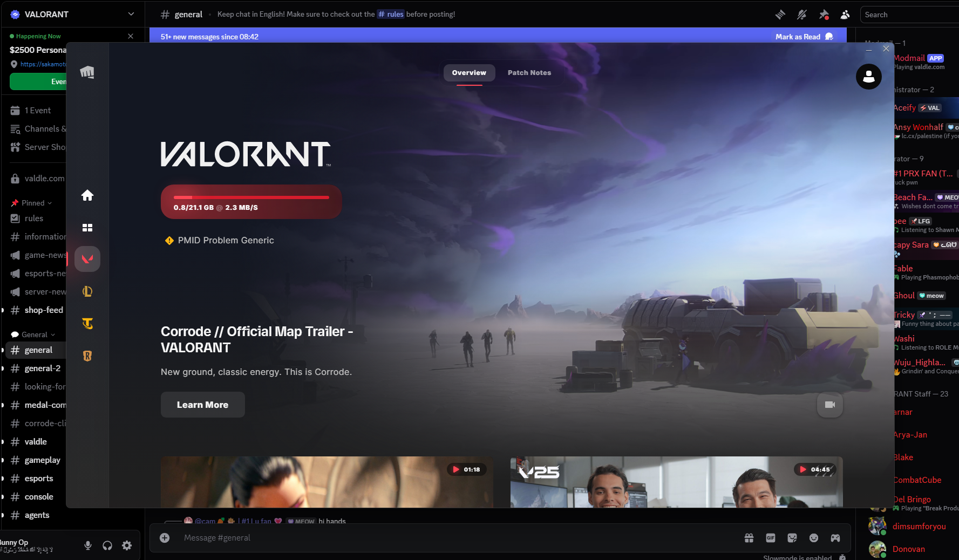Select the Teamfight Tactics icon
This screenshot has height=560, width=959.
click(87, 324)
